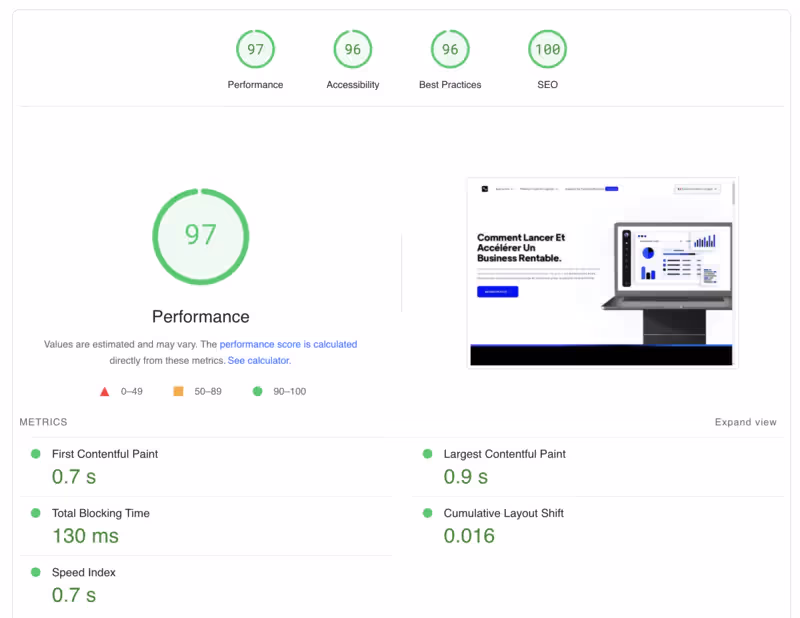
Task: Click the green dot beside First Contentful Paint
Action: 36,454
